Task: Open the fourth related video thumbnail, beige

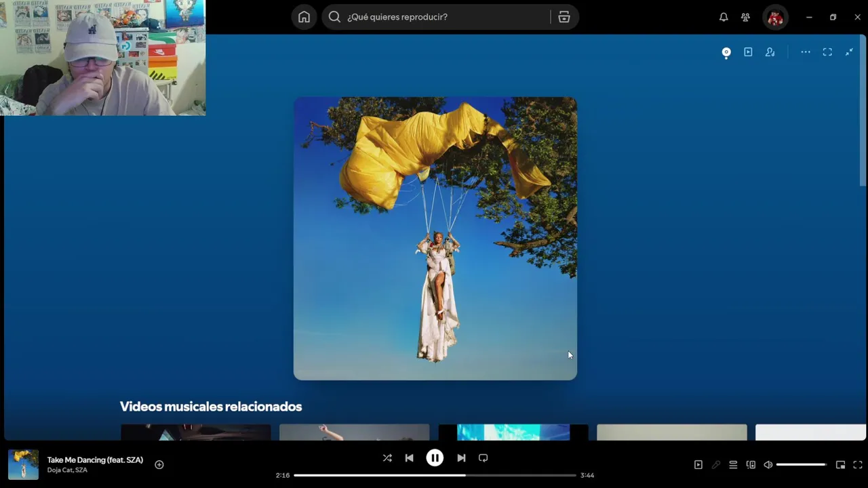Action: 672,432
